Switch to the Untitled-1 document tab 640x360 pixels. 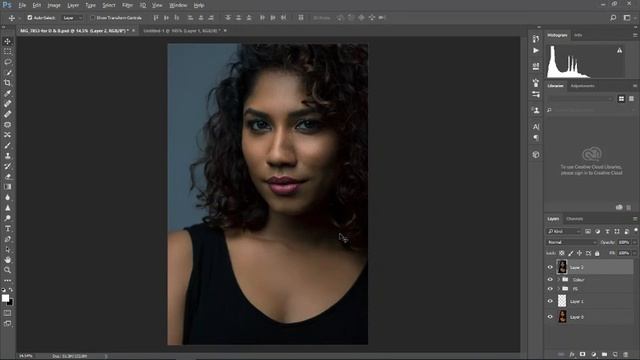click(182, 31)
